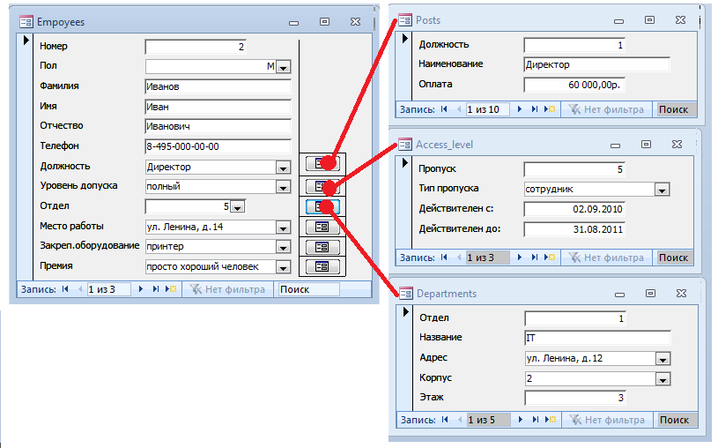
Task: Click the Отчество field containing Иванович
Action: coord(218,126)
